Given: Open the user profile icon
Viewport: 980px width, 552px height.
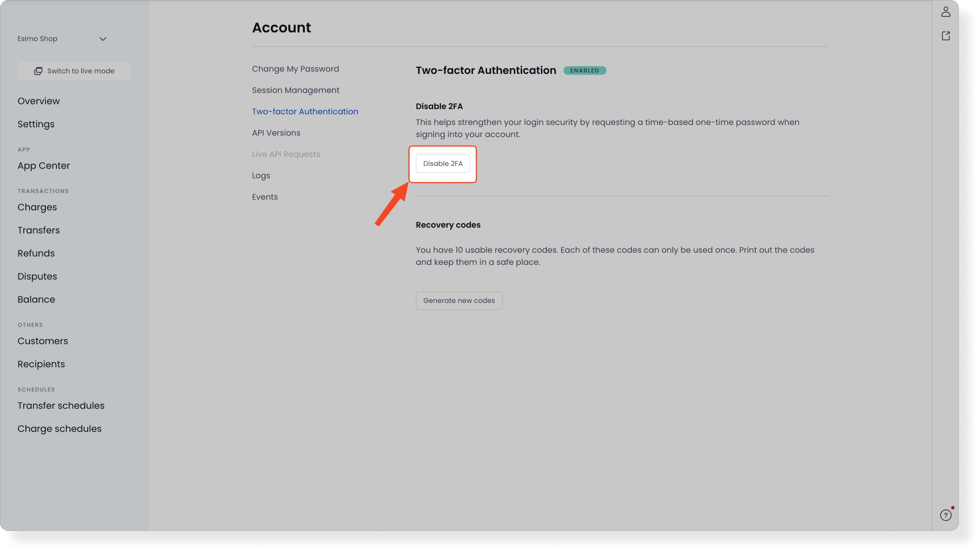Looking at the screenshot, I should click(946, 12).
